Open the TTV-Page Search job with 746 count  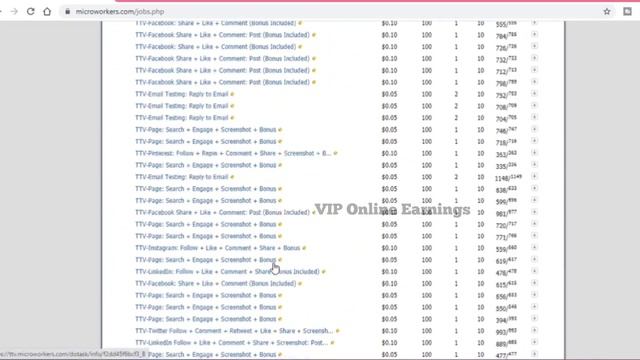[x=206, y=130]
